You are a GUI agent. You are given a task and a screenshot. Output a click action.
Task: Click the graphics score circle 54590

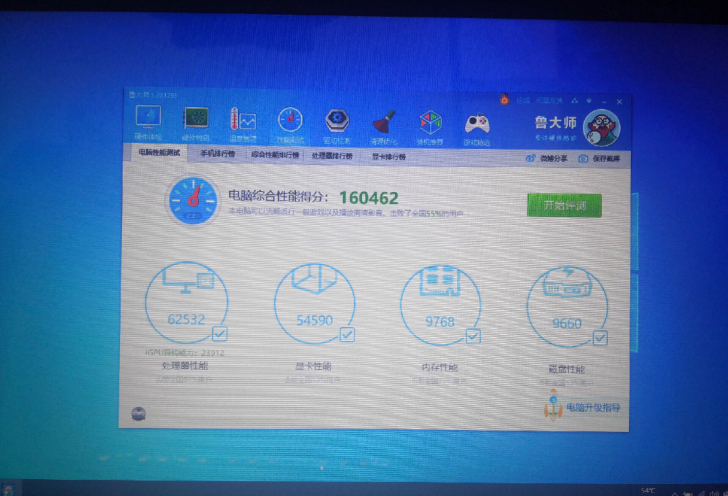click(x=314, y=304)
